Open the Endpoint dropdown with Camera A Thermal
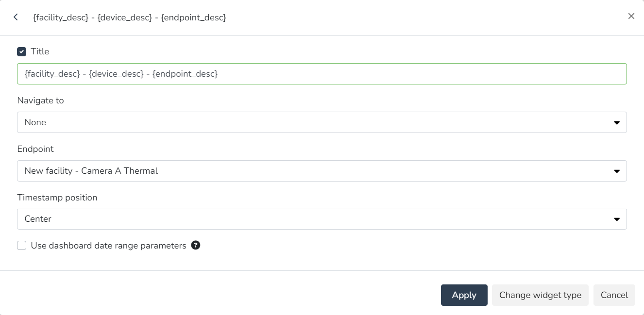Image resolution: width=644 pixels, height=315 pixels. click(x=311, y=171)
